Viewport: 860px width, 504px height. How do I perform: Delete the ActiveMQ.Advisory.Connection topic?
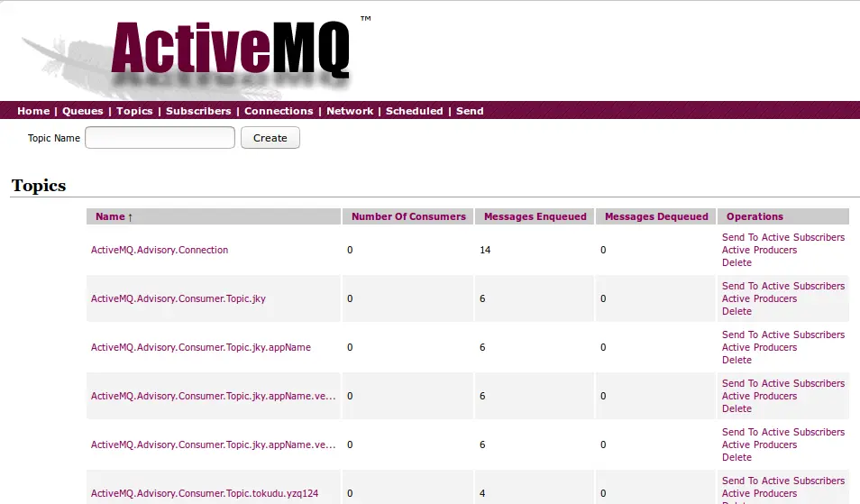tap(736, 262)
